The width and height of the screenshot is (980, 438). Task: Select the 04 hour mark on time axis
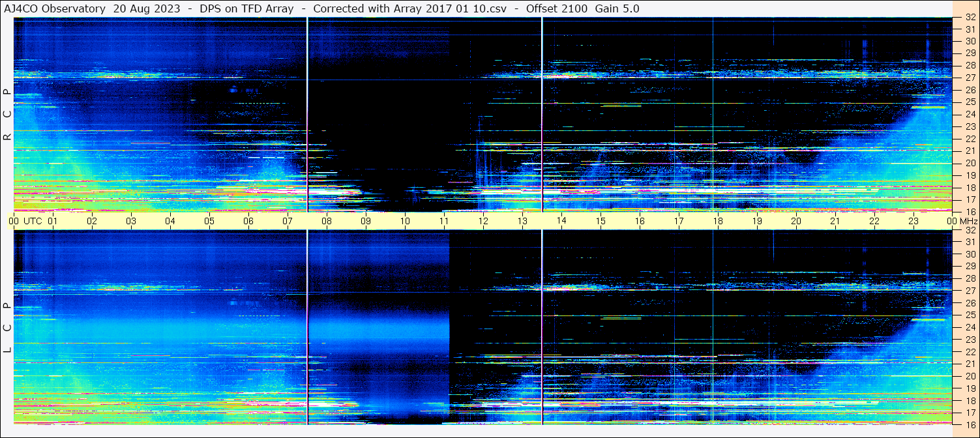tap(170, 221)
